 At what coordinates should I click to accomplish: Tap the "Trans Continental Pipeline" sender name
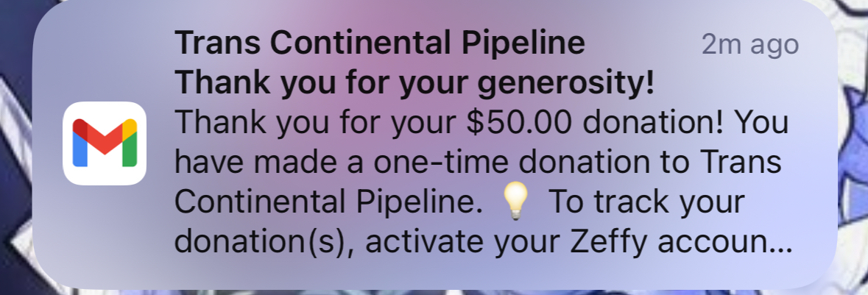379,45
